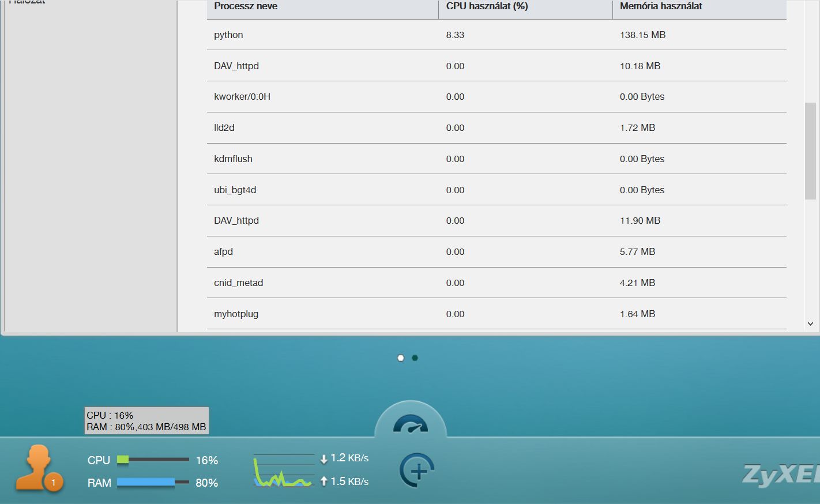Click the 5.77 MB memory value
The image size is (820, 504).
(x=637, y=252)
